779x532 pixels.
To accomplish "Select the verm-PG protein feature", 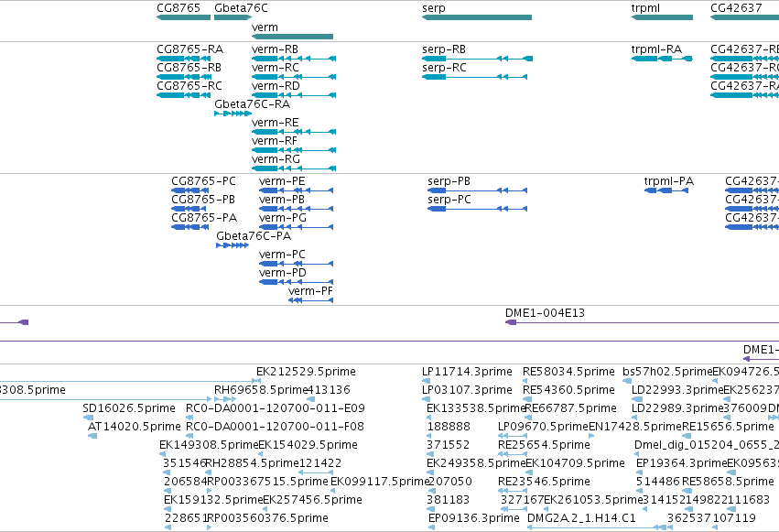I will pyautogui.click(x=296, y=227).
